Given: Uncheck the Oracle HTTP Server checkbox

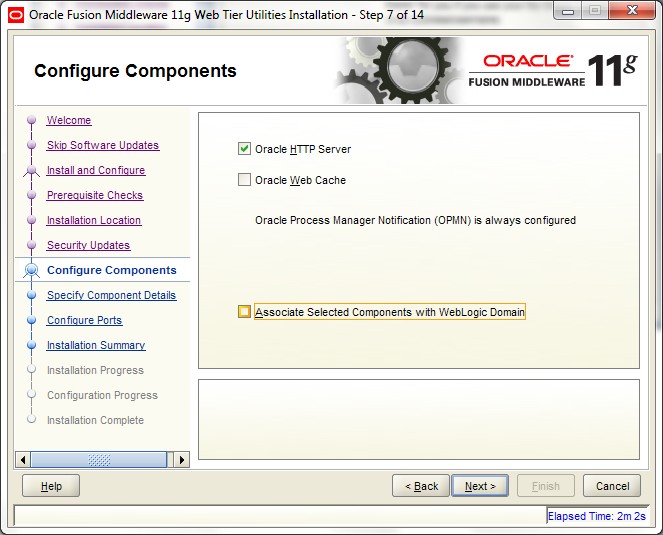Looking at the screenshot, I should [x=244, y=149].
